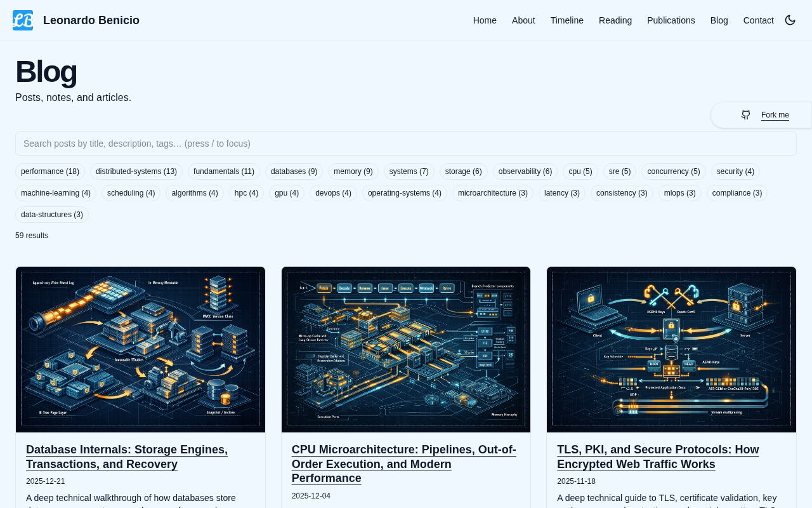The height and width of the screenshot is (508, 812).
Task: Open the CPU Microarchitecture cover image
Action: coord(406,349)
